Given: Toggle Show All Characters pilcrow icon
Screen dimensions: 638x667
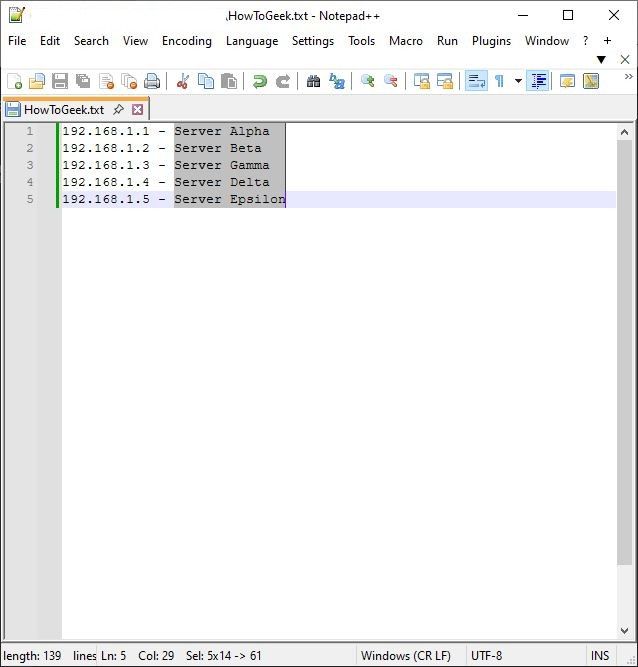Looking at the screenshot, I should point(500,81).
